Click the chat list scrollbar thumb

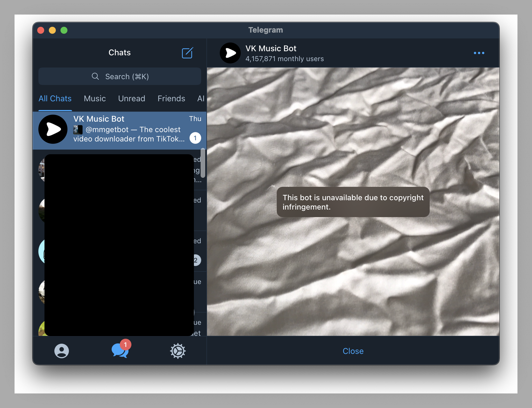tap(203, 163)
